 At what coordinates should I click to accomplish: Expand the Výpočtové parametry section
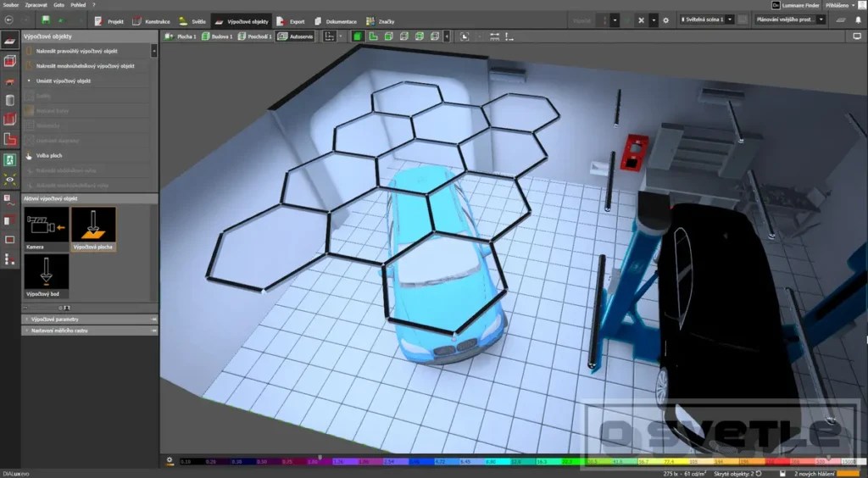click(90, 320)
